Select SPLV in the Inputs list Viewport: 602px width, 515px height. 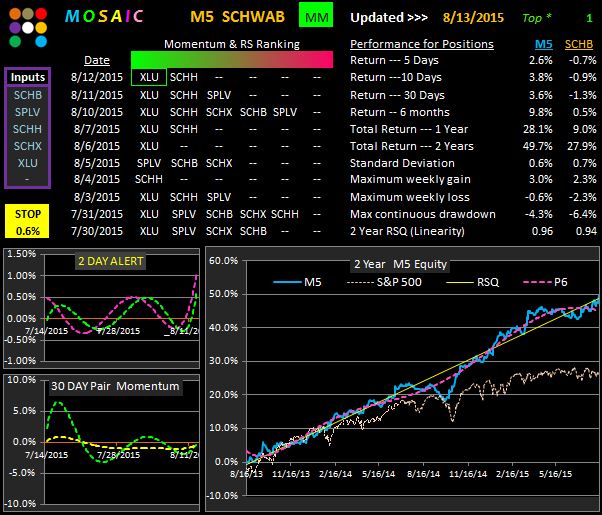(x=28, y=112)
